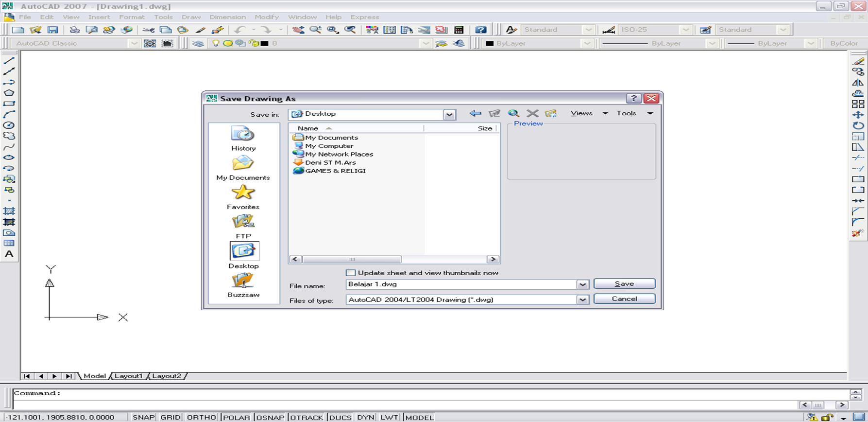
Task: Open the Save in location dropdown
Action: [449, 114]
